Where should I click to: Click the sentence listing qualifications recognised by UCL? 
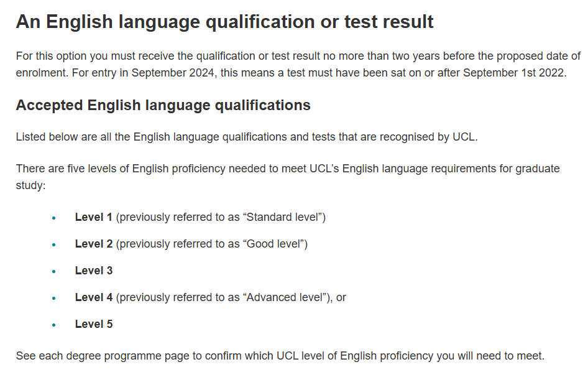(x=247, y=137)
